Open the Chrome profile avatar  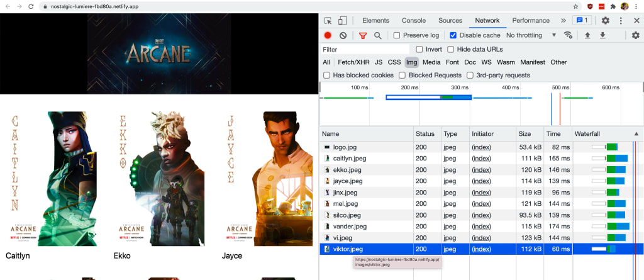625,6
